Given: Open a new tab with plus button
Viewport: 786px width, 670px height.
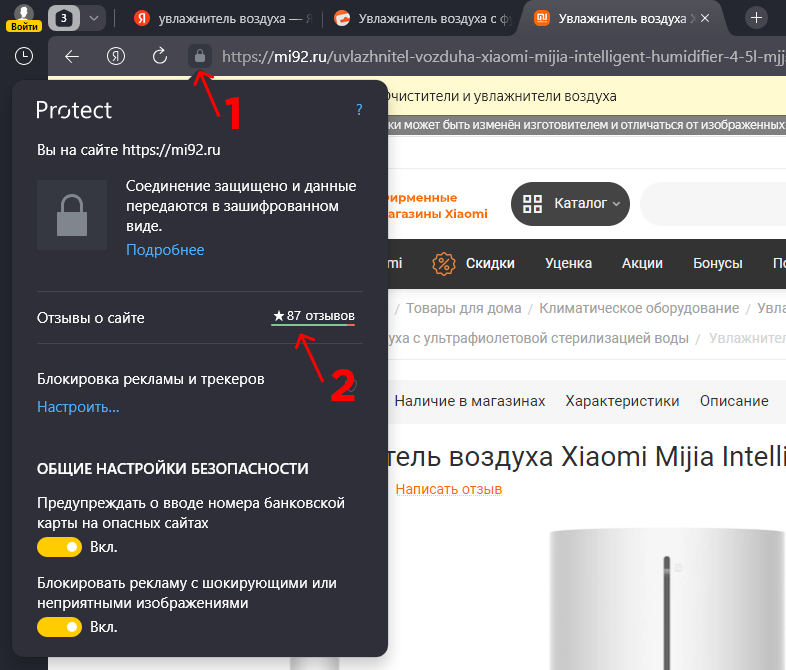Looking at the screenshot, I should [756, 18].
